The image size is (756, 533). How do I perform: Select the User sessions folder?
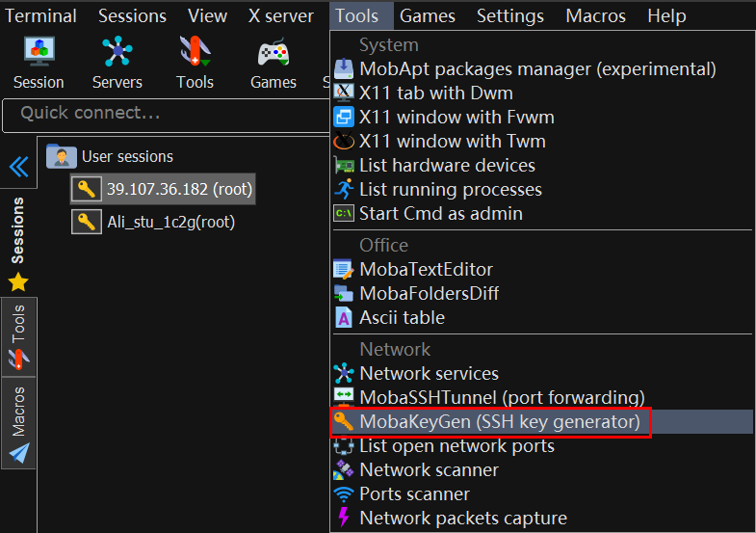125,156
